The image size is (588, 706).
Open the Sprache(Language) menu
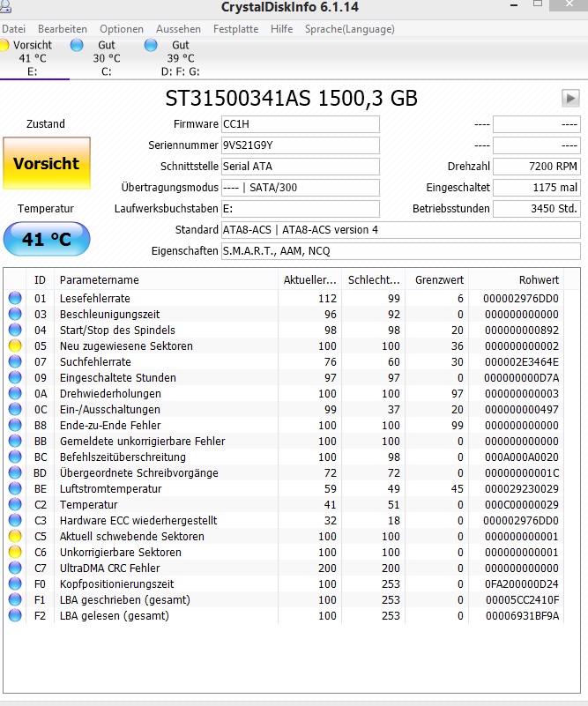(x=350, y=29)
